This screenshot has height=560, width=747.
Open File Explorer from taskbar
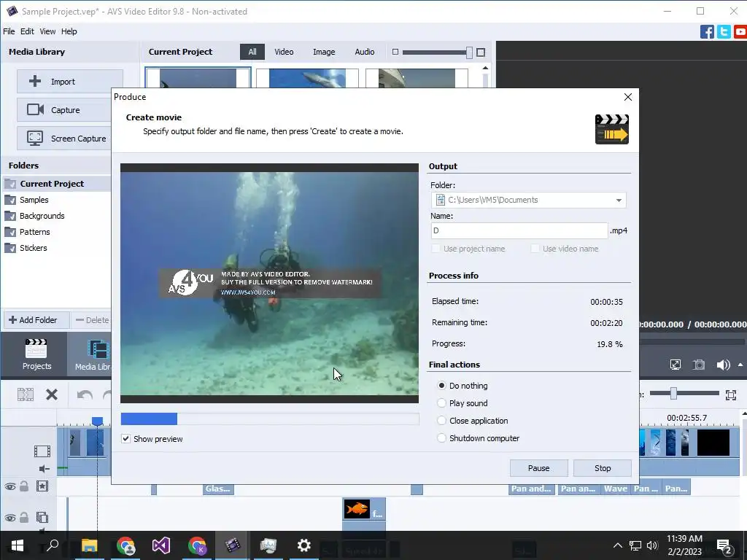tap(89, 545)
